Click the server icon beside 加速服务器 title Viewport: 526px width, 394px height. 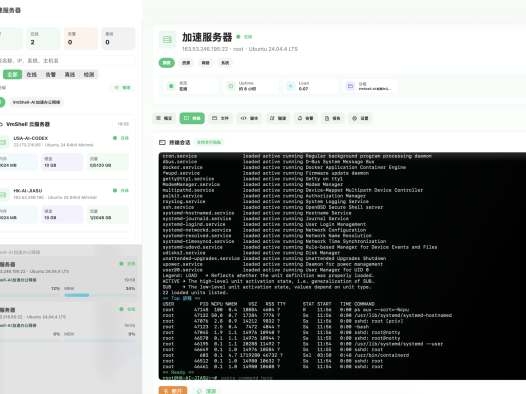(167, 40)
